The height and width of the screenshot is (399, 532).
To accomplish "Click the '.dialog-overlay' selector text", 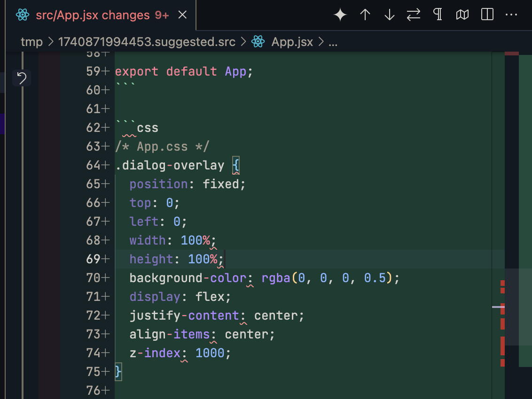I will pos(170,165).
